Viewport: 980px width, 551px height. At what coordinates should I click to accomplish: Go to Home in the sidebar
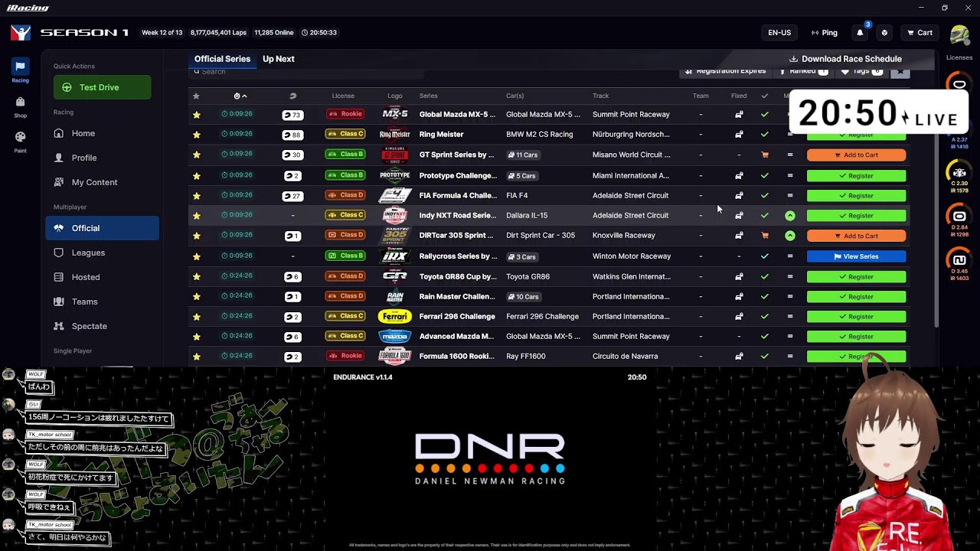(83, 133)
